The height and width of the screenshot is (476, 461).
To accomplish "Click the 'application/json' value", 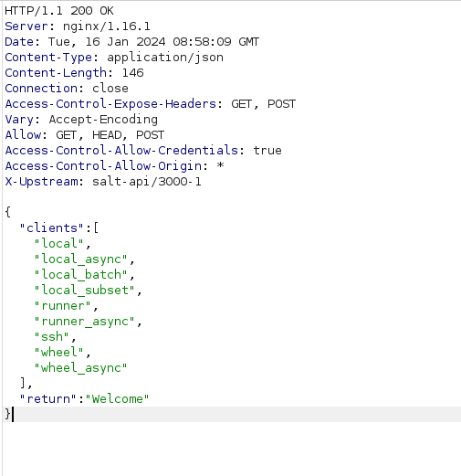I will tap(165, 58).
